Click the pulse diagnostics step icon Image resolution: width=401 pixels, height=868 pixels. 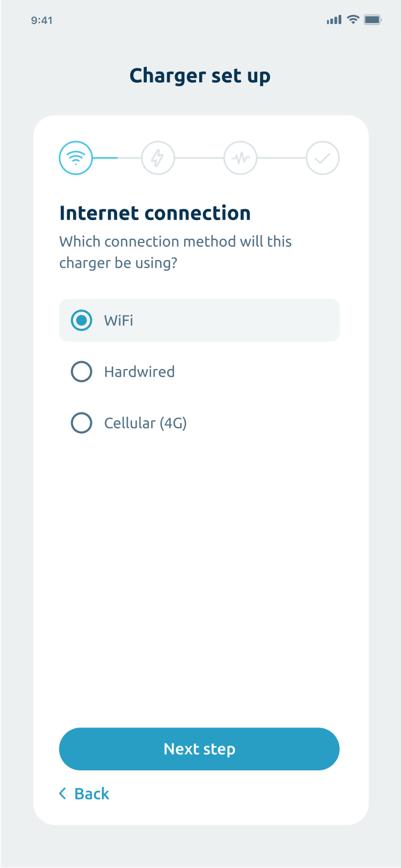coord(240,158)
